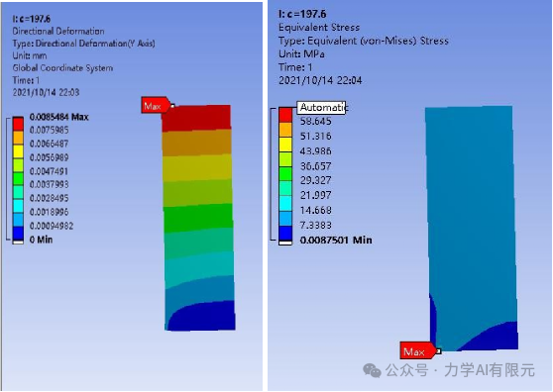Select the dark red top band of deformed model
The width and height of the screenshot is (553, 392).
[x=196, y=118]
